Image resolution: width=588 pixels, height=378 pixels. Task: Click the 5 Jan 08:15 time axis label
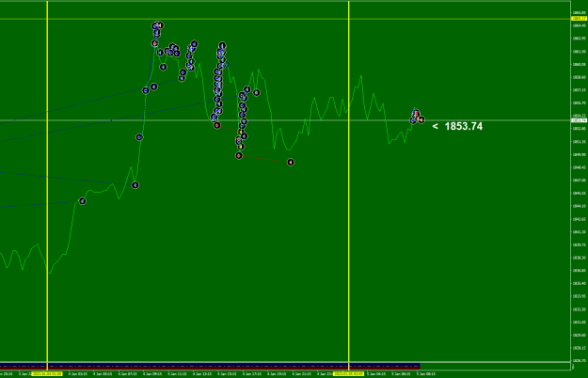426,374
